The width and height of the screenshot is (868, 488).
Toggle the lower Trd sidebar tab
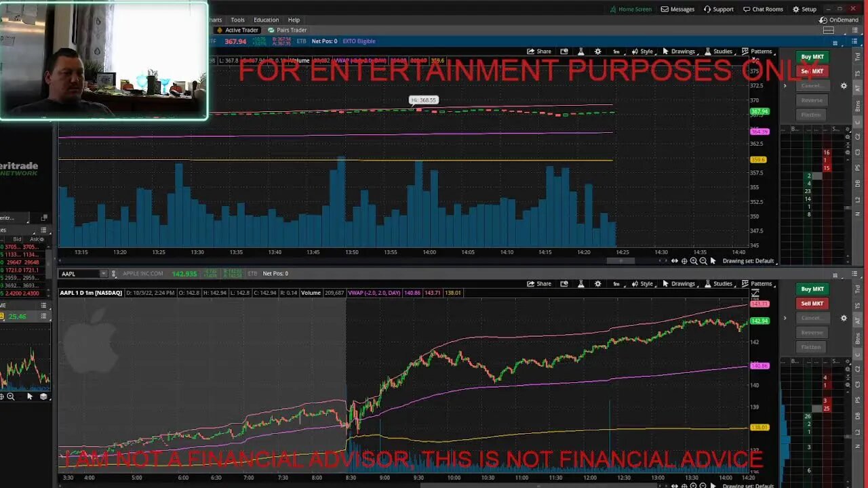[858, 290]
